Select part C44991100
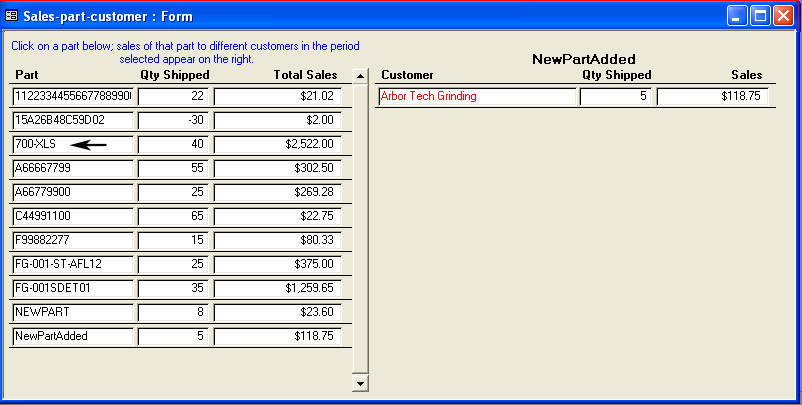The width and height of the screenshot is (802, 405). coord(73,216)
